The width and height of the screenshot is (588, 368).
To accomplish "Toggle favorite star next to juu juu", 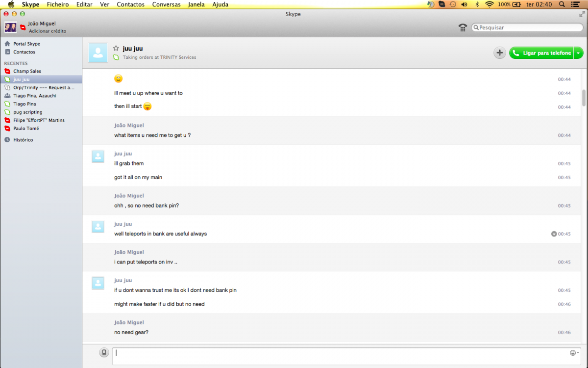I will coord(116,48).
